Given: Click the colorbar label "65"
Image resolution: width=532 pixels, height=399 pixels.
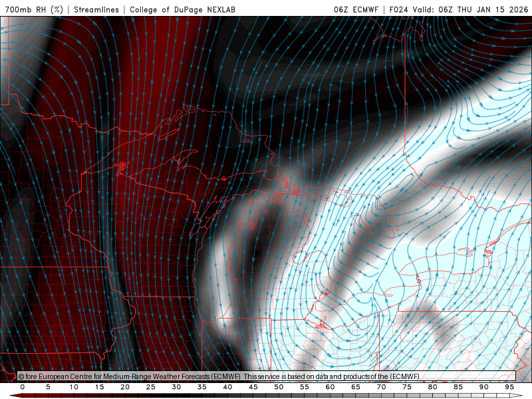Looking at the screenshot, I should pyautogui.click(x=356, y=387).
